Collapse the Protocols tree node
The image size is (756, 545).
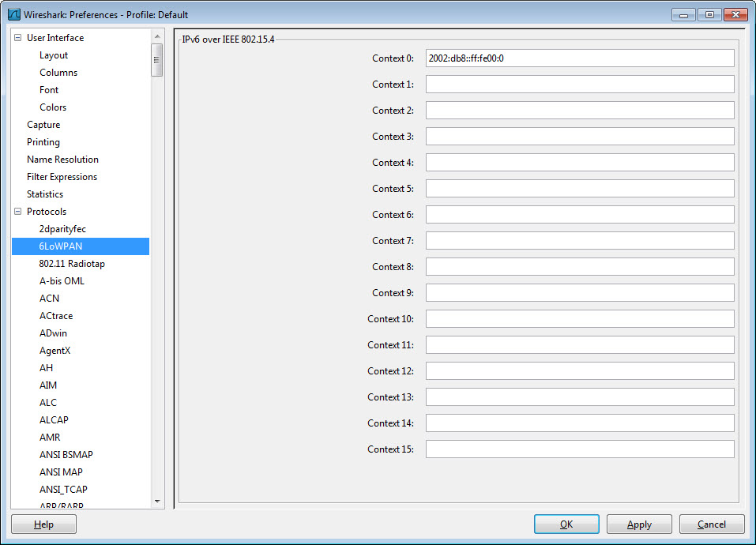18,212
